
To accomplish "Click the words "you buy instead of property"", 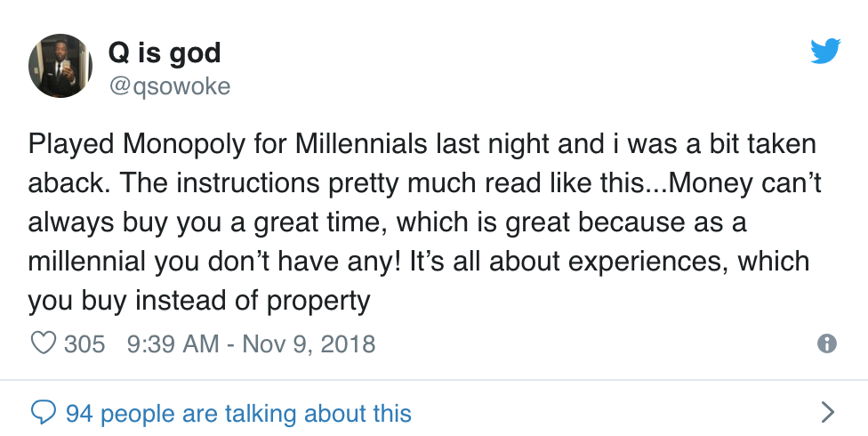I will coord(198,301).
